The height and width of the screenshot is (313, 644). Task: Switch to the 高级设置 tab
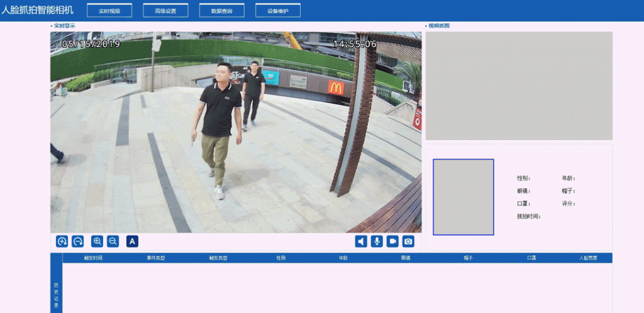pos(165,11)
